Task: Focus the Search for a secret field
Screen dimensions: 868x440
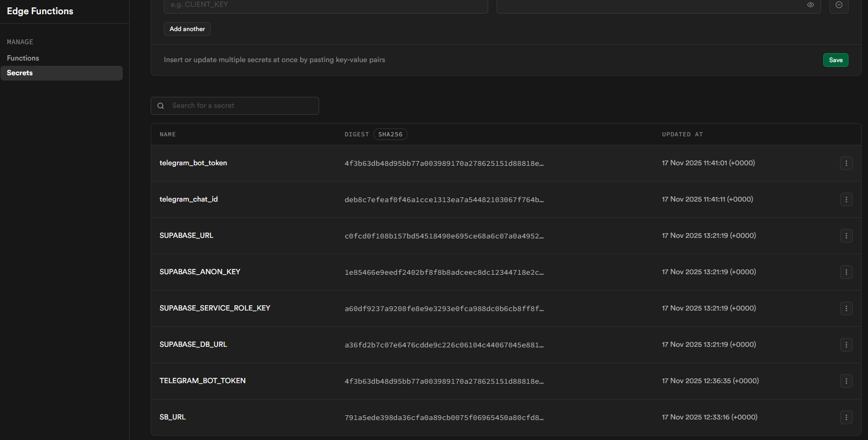Action: point(235,106)
